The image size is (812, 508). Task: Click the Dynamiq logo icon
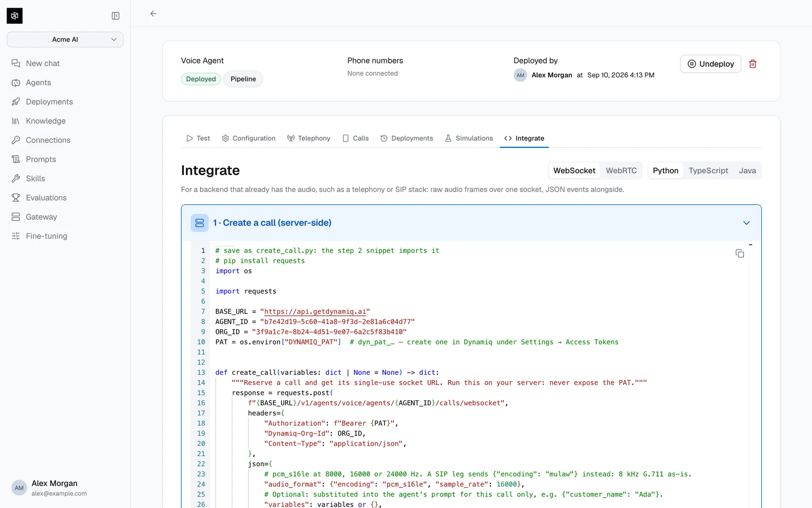click(14, 16)
